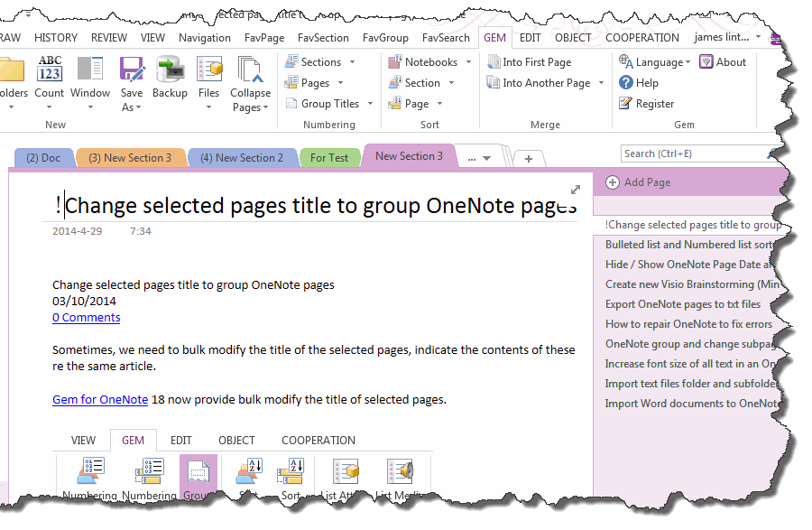Open the 0 Comments link
This screenshot has height=530, width=812.
coord(86,317)
